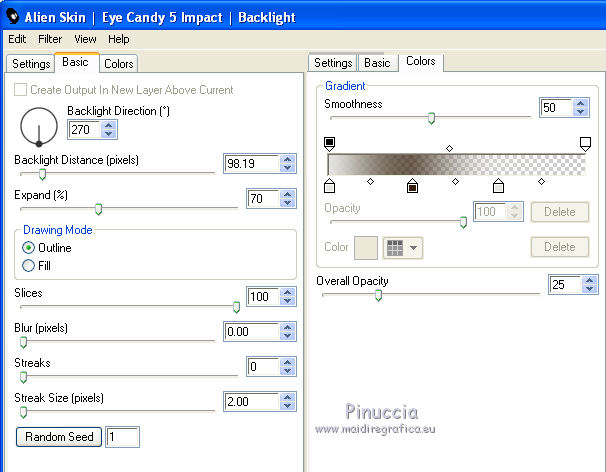
Task: Select the black opacity stop above the gradient
Action: (x=329, y=144)
